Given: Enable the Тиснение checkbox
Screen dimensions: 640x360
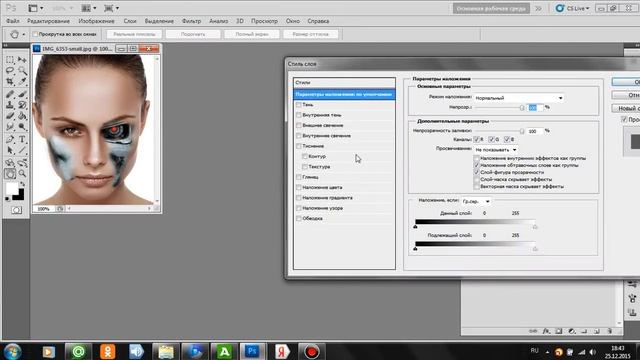Looking at the screenshot, I should [x=299, y=146].
